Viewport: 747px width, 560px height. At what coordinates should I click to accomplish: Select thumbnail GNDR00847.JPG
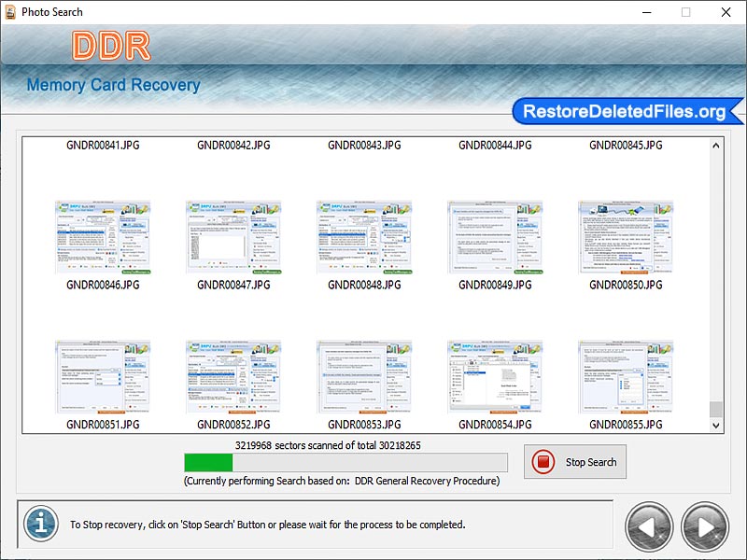pyautogui.click(x=233, y=236)
